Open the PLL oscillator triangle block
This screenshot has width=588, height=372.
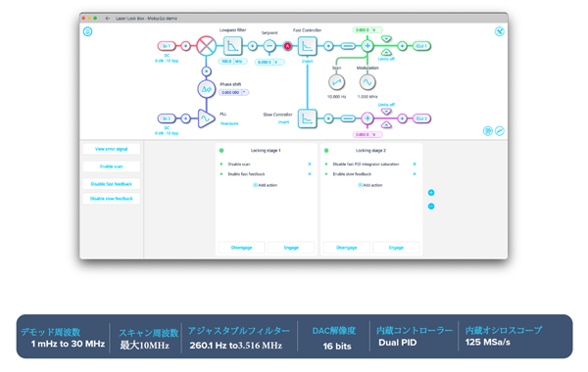[x=206, y=118]
